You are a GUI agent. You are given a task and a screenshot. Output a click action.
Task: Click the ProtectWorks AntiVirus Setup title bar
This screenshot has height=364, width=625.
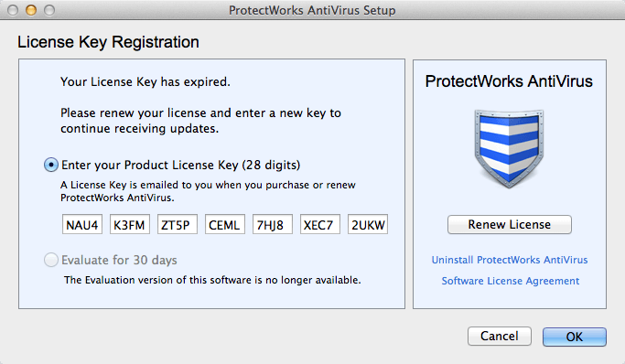coord(312,10)
